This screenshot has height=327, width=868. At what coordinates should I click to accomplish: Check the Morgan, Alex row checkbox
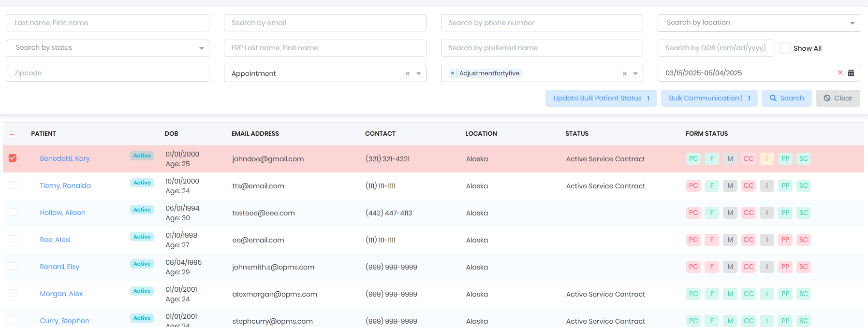point(13,293)
